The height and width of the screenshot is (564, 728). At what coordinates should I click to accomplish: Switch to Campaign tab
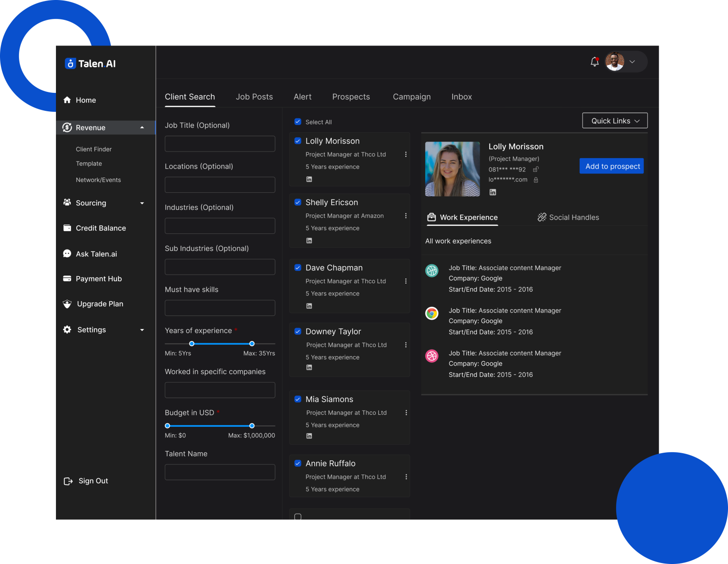[x=412, y=97]
